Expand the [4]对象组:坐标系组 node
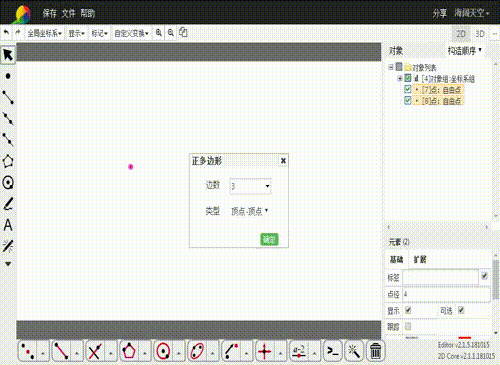Screen dimensions: 500x365 [399, 79]
